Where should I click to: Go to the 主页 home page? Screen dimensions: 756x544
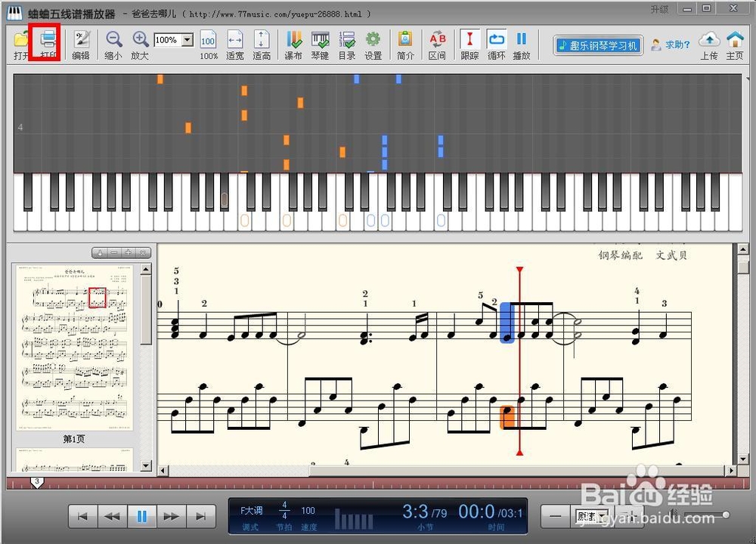735,45
